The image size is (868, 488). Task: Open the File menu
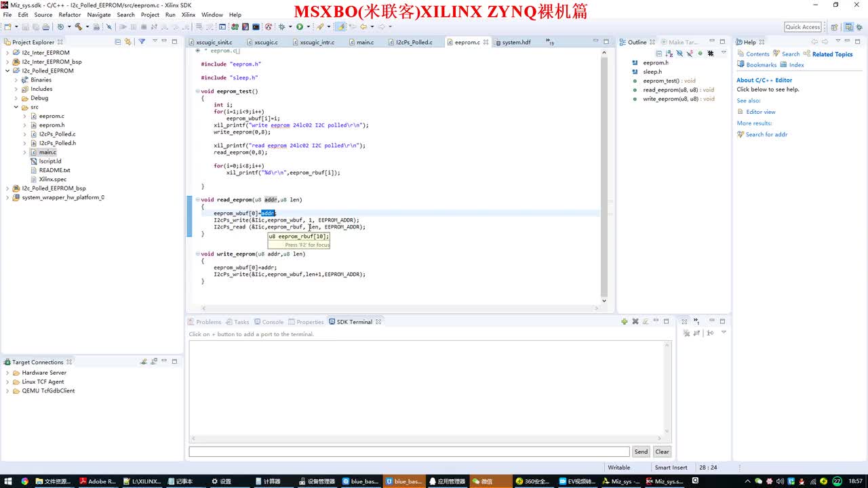[x=7, y=14]
